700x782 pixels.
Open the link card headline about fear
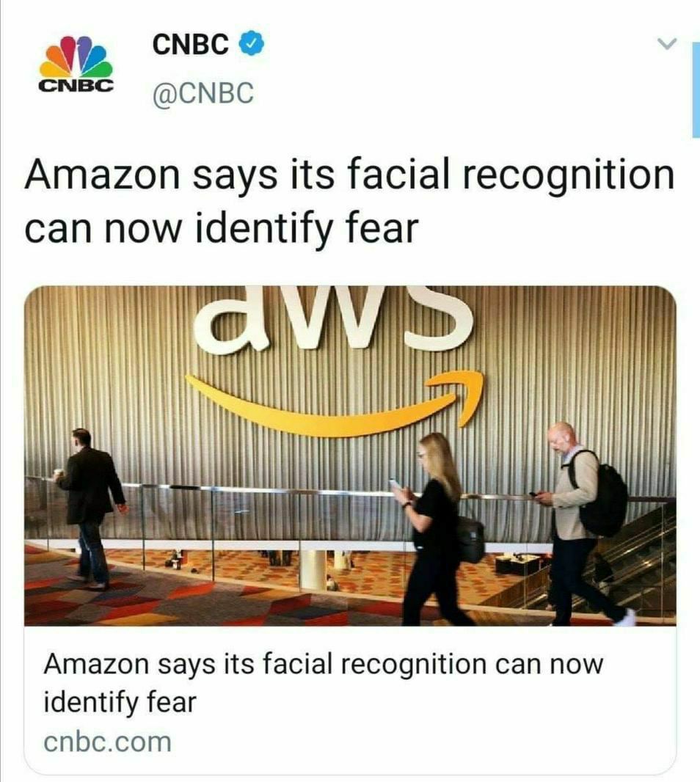pyautogui.click(x=324, y=683)
